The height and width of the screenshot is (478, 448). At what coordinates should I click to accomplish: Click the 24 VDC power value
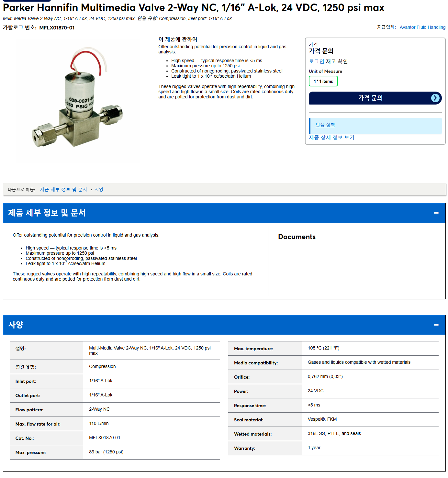[316, 391]
